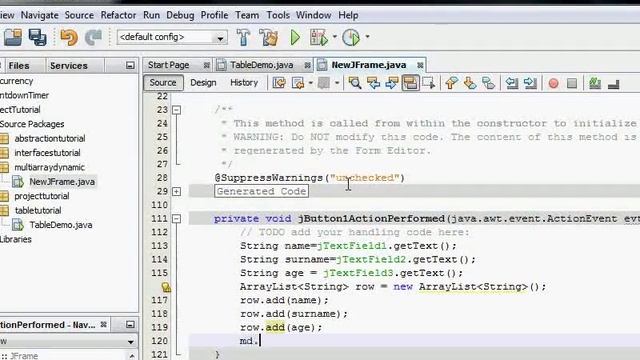
Task: Click Find Next Occurrence icon
Action: coord(391,83)
